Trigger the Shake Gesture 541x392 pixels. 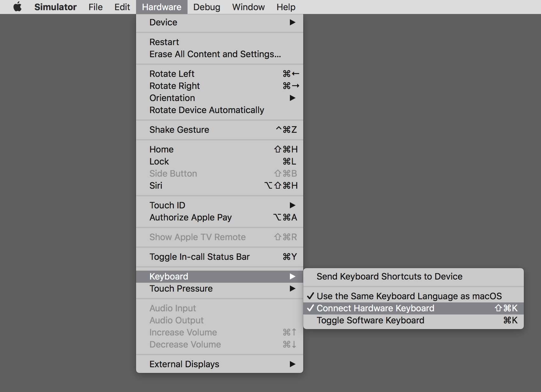(x=219, y=130)
